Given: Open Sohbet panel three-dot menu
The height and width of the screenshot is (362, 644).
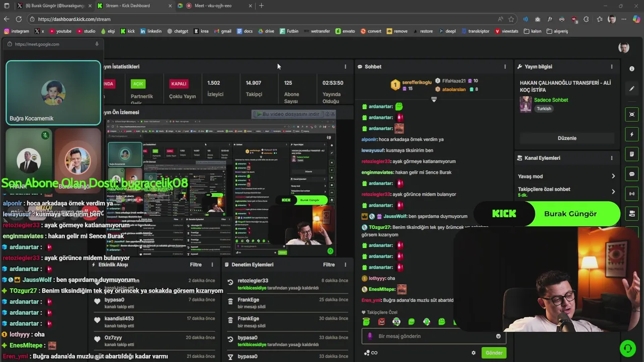Looking at the screenshot, I should pos(505,66).
